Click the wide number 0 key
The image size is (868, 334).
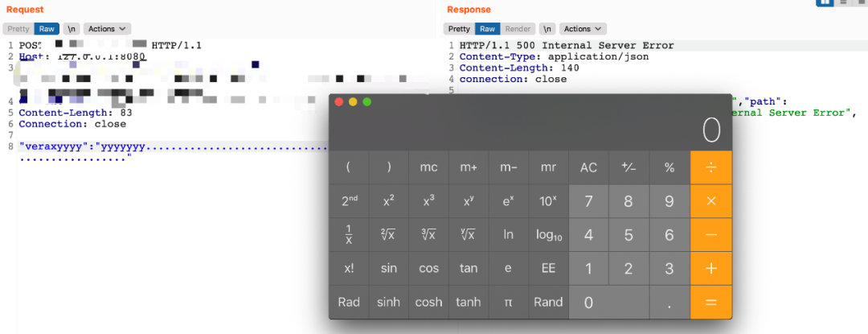click(x=609, y=303)
